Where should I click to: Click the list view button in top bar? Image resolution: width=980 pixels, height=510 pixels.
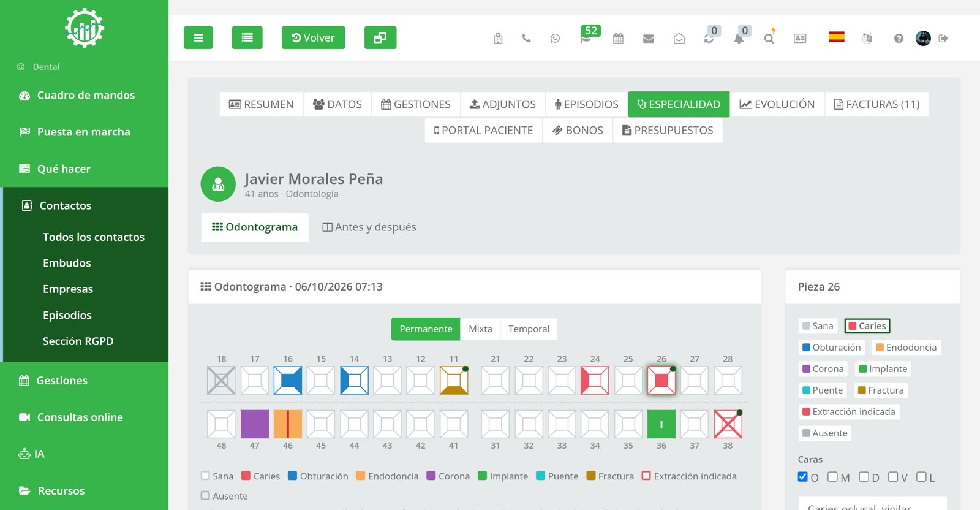coord(247,37)
